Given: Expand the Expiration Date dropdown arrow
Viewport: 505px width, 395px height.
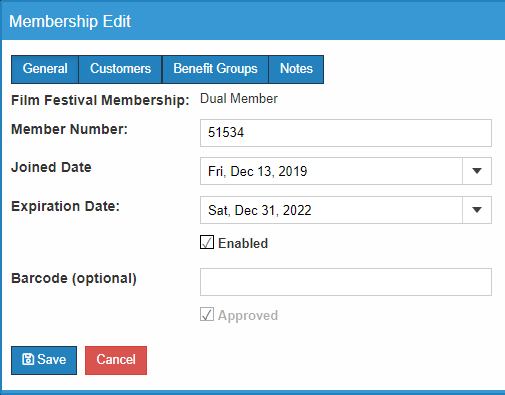Looking at the screenshot, I should (477, 210).
